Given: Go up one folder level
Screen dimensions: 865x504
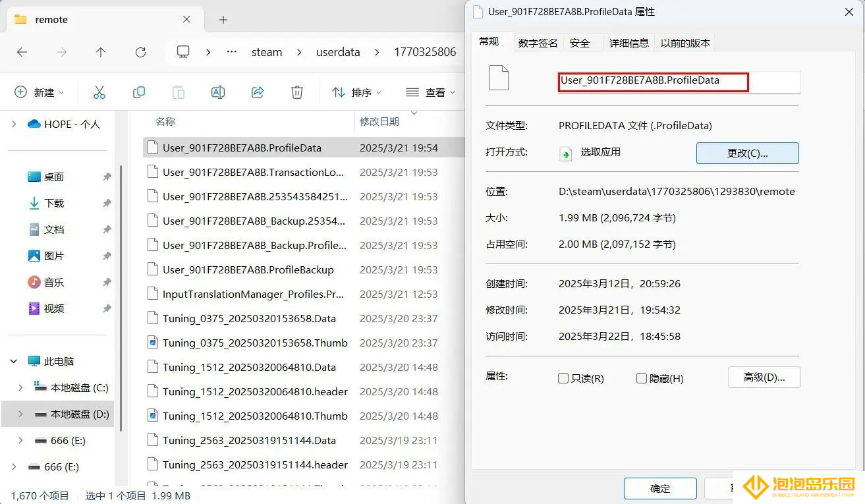Looking at the screenshot, I should click(101, 52).
